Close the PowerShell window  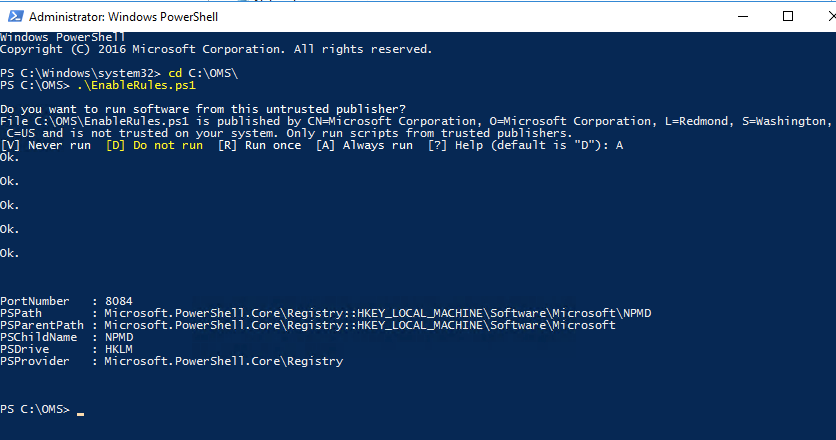click(831, 17)
